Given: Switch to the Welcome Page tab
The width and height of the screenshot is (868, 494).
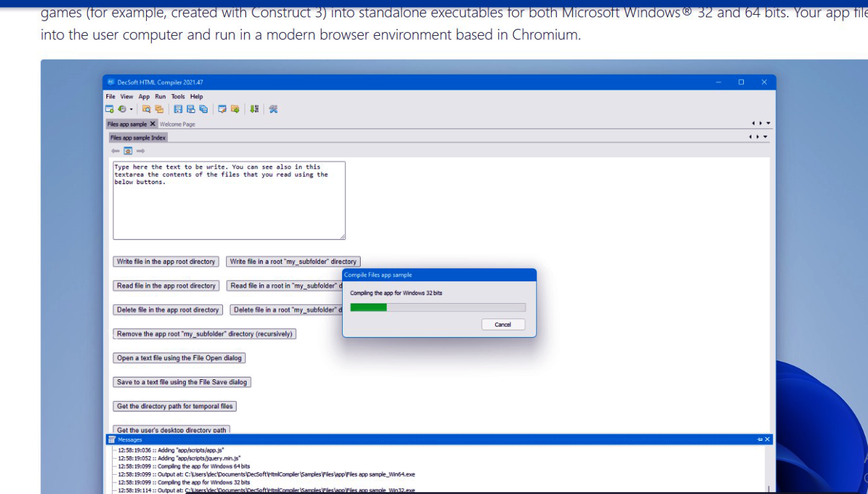Looking at the screenshot, I should tap(177, 124).
